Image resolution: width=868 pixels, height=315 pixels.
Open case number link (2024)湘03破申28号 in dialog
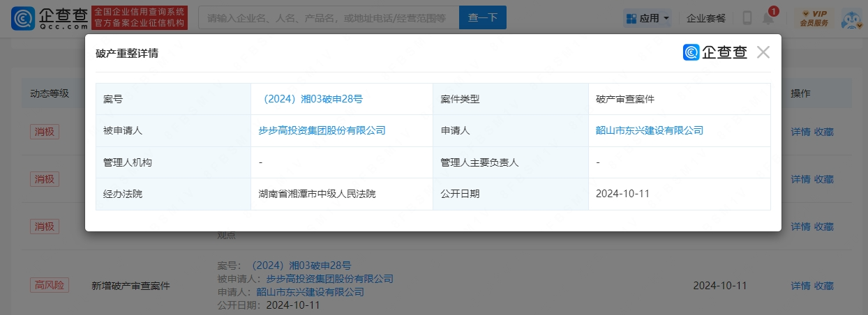click(x=310, y=99)
